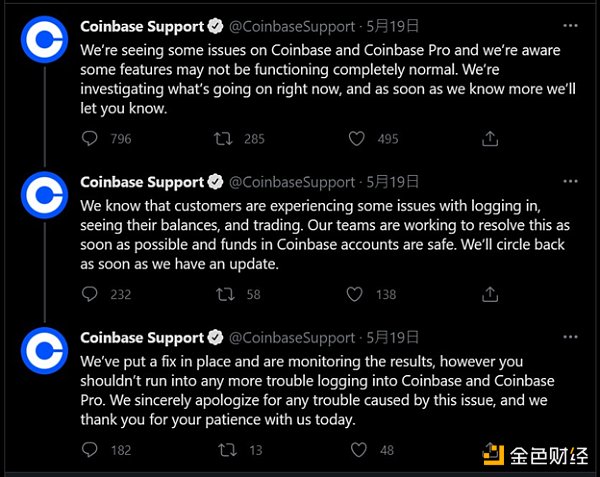Click Coinbase Support name on third tweet
This screenshot has height=477, width=600.
coord(141,338)
